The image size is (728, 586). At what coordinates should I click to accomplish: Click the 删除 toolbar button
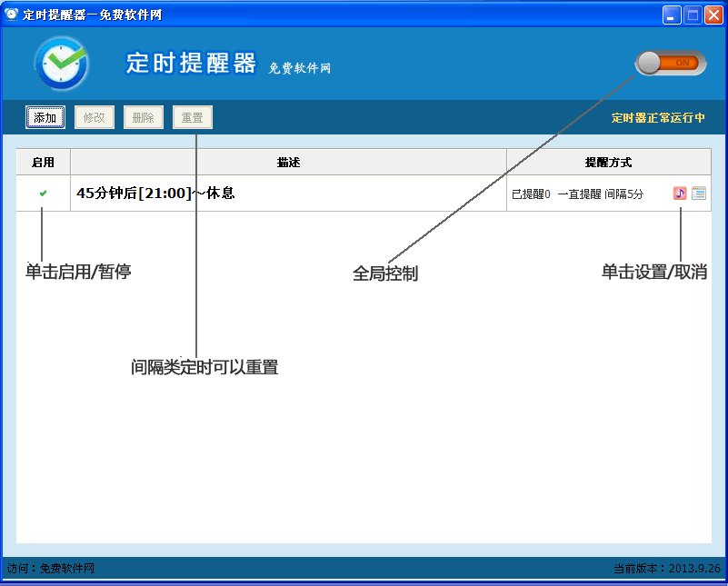coord(143,117)
